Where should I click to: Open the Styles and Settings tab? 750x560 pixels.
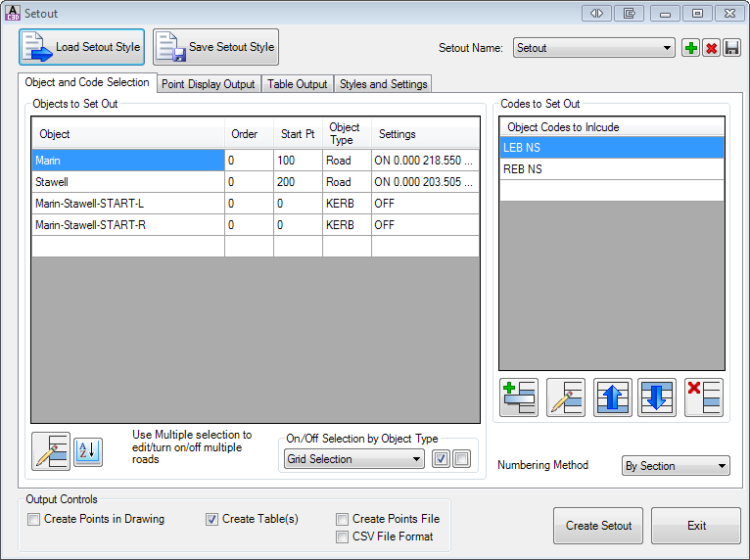383,84
